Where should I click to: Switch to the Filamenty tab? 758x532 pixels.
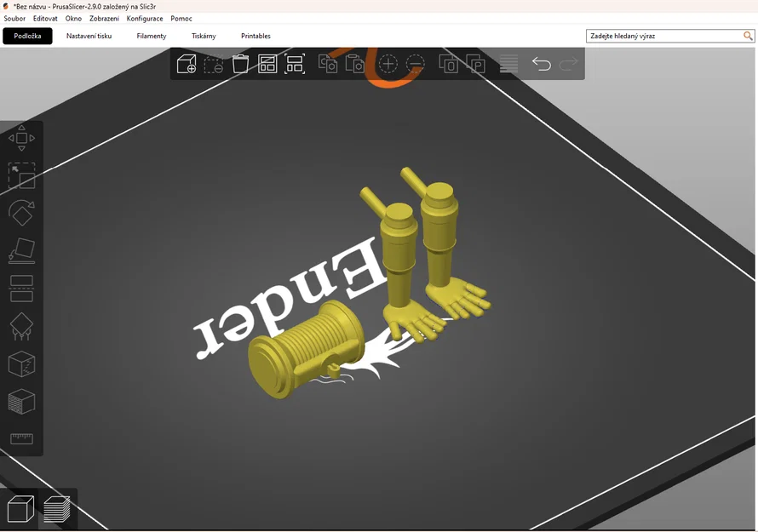[x=152, y=36]
